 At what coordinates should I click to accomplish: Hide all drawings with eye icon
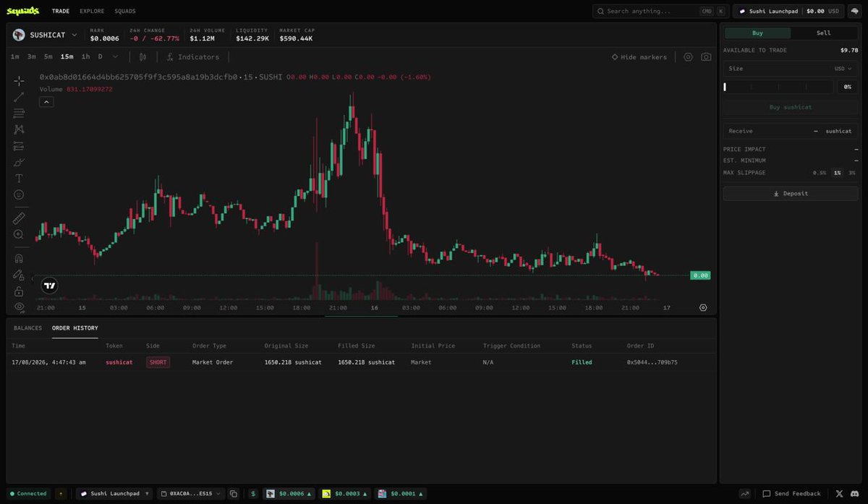[19, 307]
